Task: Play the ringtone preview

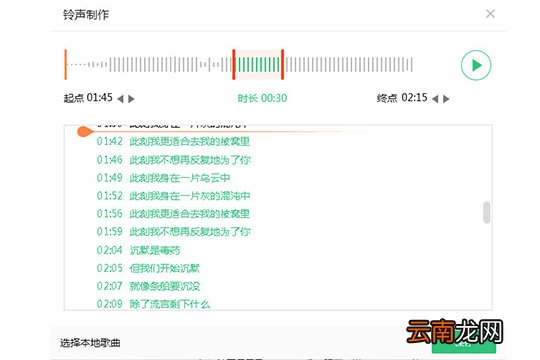Action: [476, 65]
